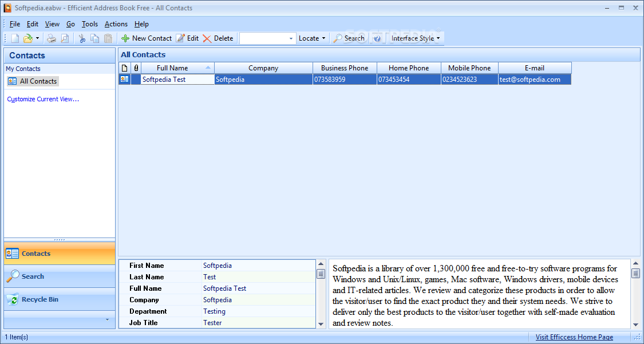This screenshot has height=344, width=644.
Task: Click the navigation pane configure arrow
Action: pos(107,319)
